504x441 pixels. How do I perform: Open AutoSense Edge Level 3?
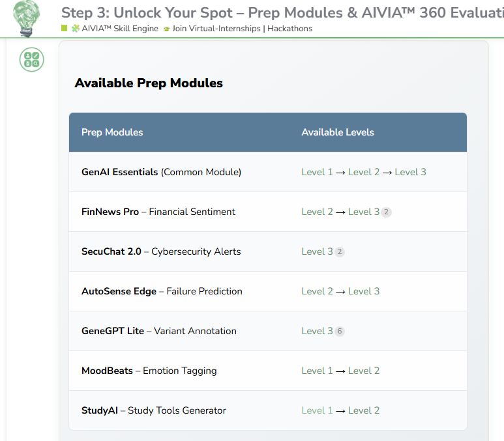(x=364, y=291)
